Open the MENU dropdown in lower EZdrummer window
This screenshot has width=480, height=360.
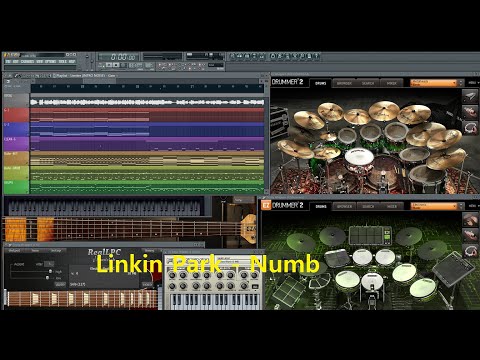pos(473,206)
